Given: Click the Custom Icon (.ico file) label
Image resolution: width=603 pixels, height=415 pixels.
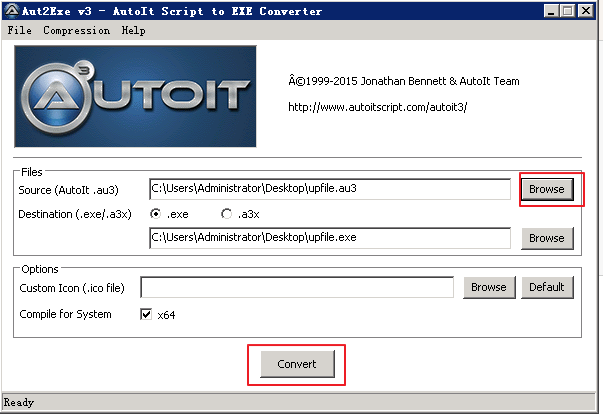Looking at the screenshot, I should point(72,288).
